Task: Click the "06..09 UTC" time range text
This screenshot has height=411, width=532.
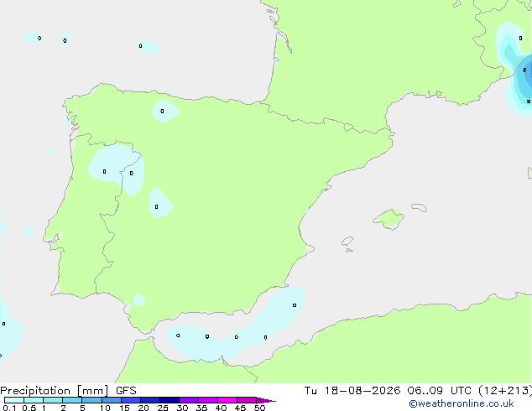Action: pyautogui.click(x=440, y=391)
